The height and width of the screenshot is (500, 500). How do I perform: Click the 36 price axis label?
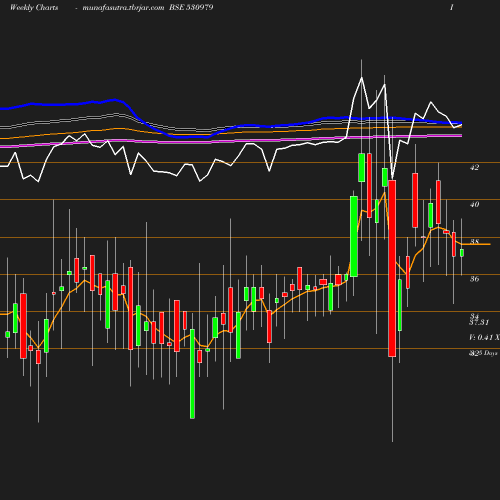(474, 279)
